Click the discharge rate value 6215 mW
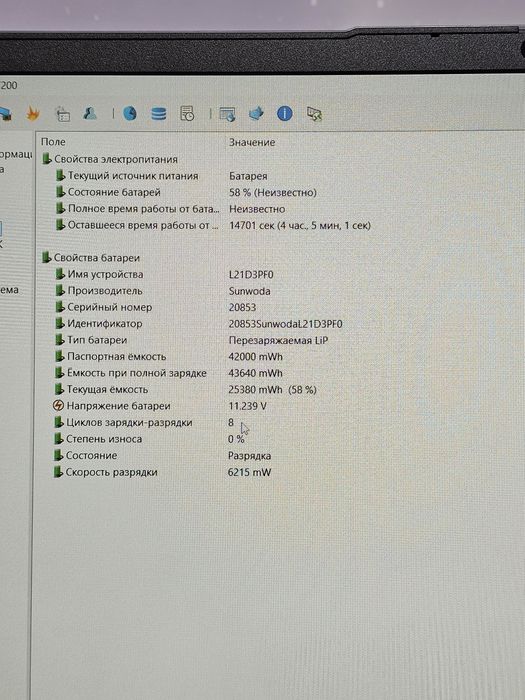Screen dimensions: 525x700 click(x=249, y=472)
